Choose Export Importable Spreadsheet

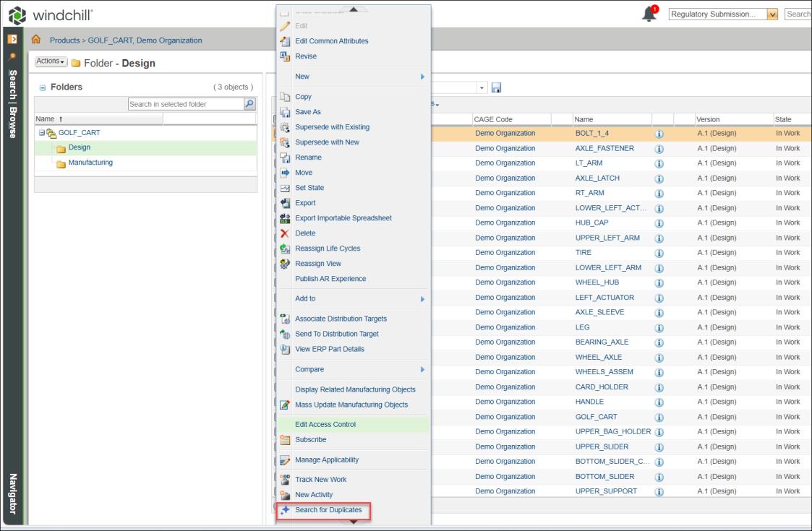(x=343, y=218)
